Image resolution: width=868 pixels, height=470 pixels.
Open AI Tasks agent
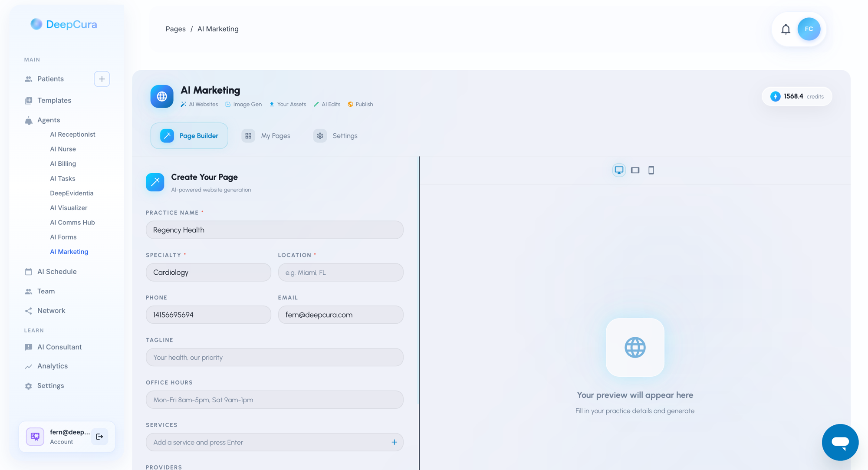coord(62,179)
